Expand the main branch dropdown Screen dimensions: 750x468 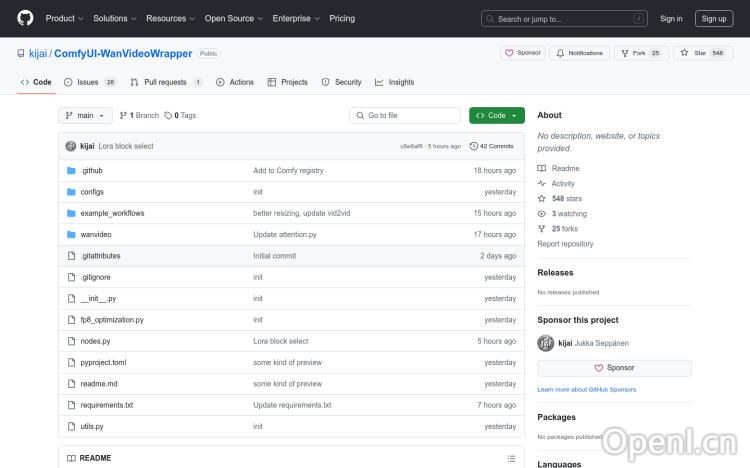point(85,115)
